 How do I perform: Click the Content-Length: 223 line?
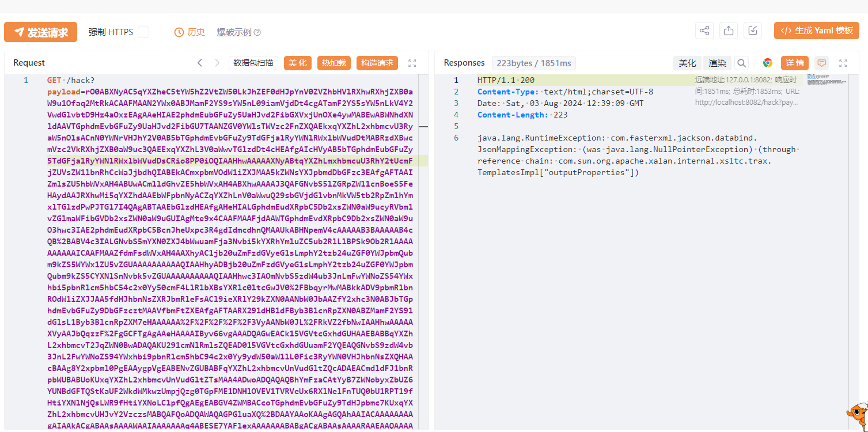point(522,115)
